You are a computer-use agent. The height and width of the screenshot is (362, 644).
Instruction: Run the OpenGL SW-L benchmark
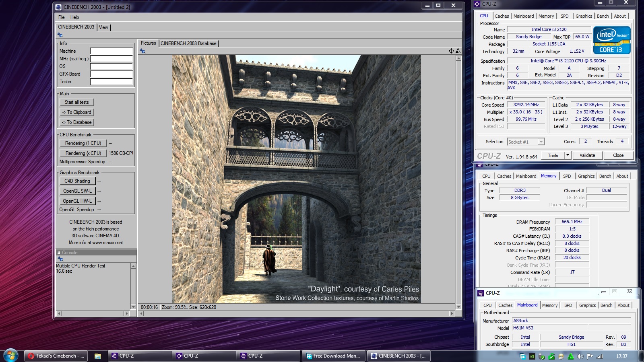point(77,191)
